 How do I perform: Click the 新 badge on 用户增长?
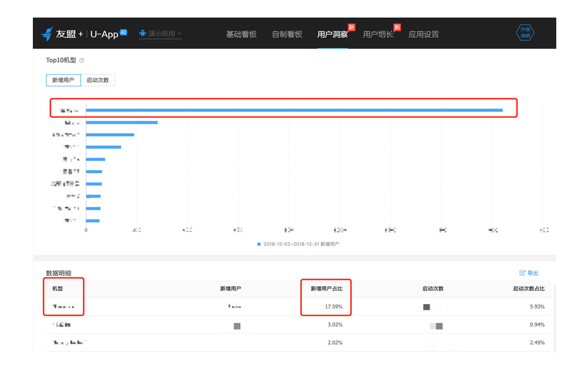[x=397, y=27]
